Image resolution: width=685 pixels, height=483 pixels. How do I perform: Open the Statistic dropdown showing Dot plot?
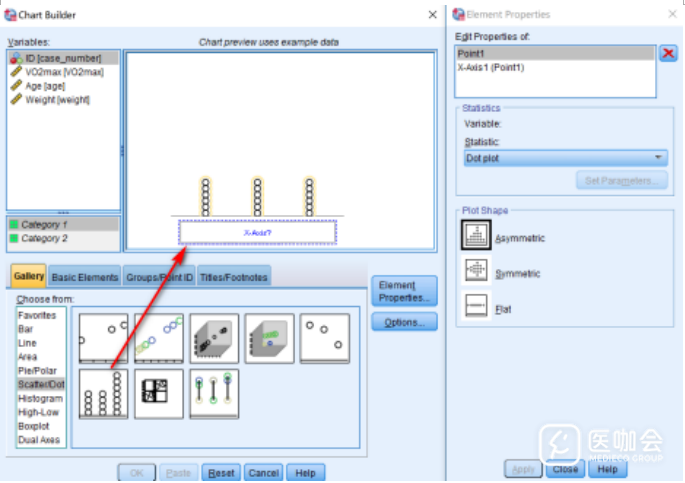coord(565,158)
